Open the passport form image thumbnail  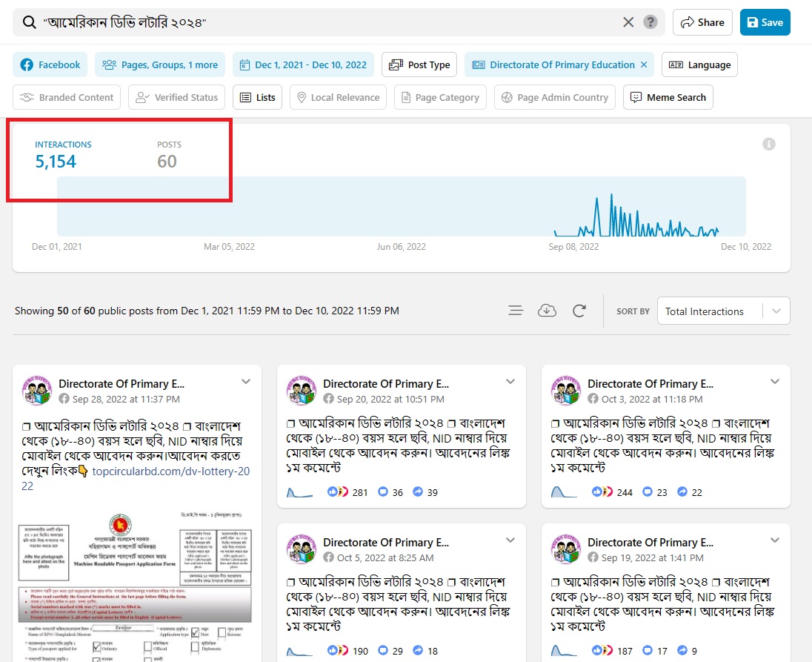(135, 586)
